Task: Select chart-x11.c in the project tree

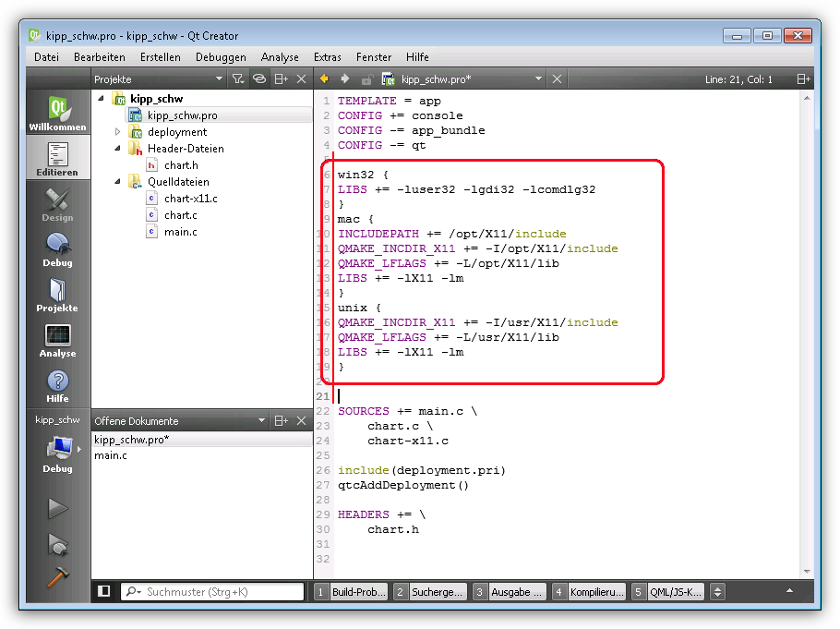Action: 191,199
